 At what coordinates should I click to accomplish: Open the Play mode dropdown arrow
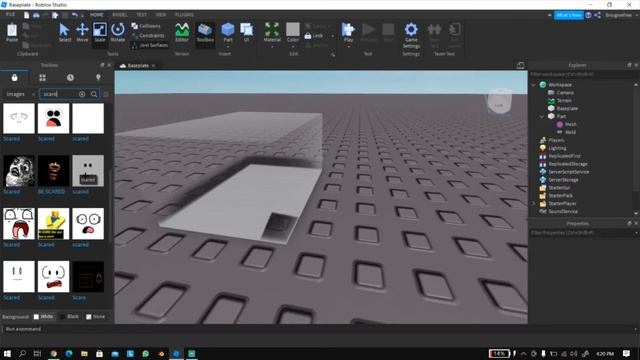(348, 47)
